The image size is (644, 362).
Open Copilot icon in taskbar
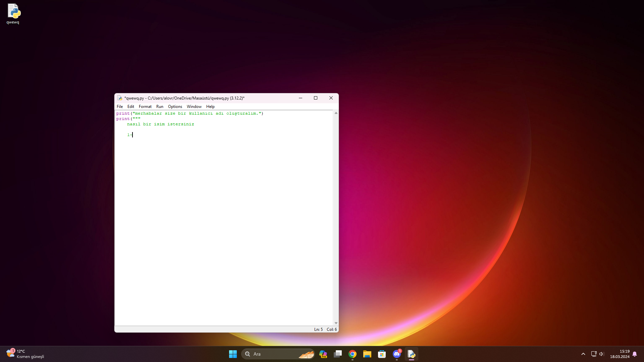(323, 354)
